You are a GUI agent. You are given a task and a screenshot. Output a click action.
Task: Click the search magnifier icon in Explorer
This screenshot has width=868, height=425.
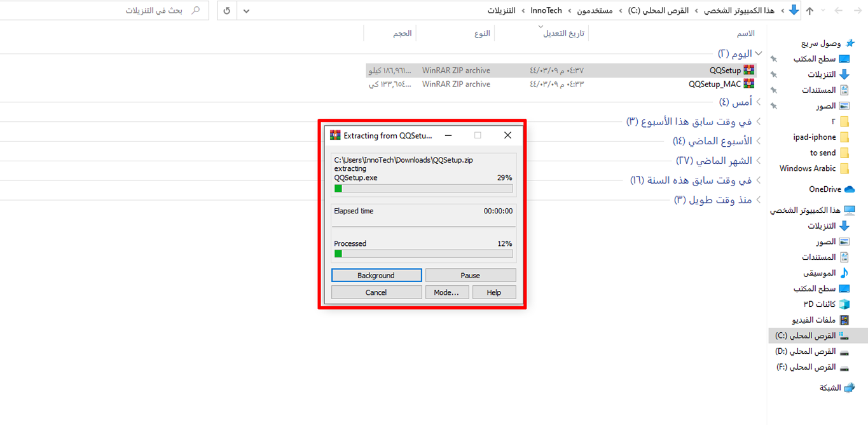196,11
